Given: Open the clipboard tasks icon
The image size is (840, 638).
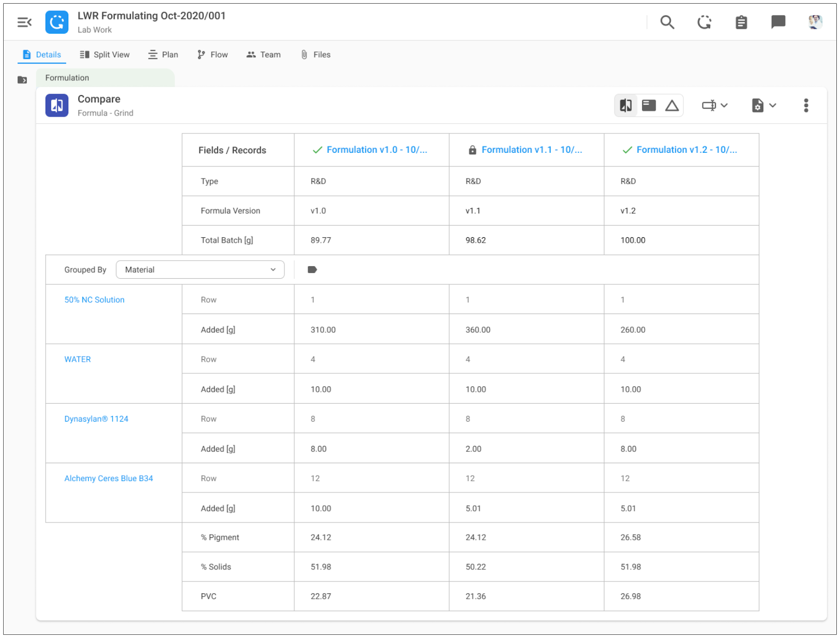Looking at the screenshot, I should point(741,22).
